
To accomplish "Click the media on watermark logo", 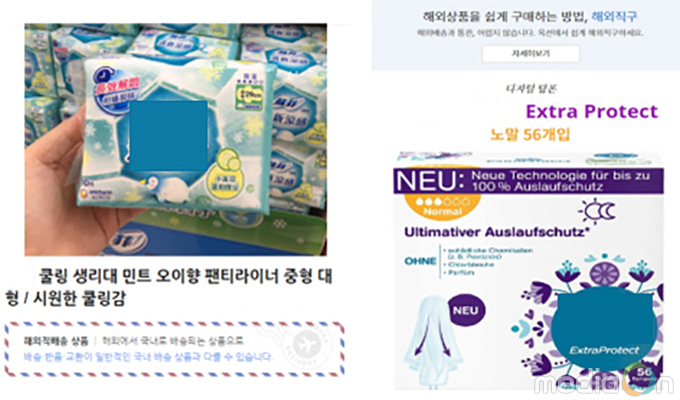I will [x=604, y=382].
